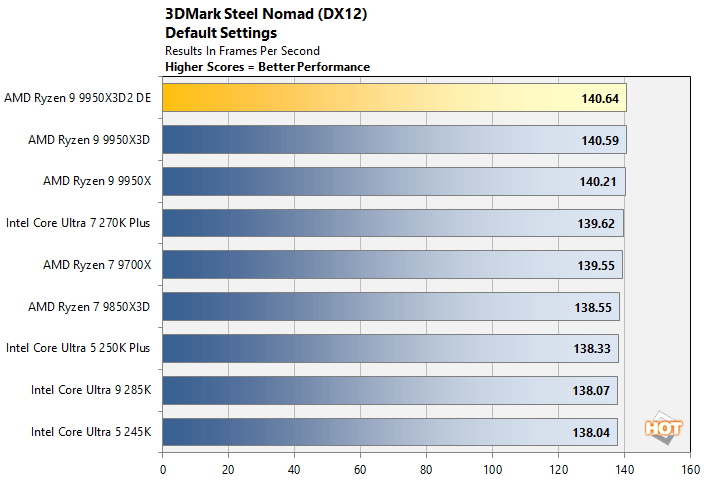Click the x-axis label 120
This screenshot has height=480, width=708.
(x=559, y=470)
